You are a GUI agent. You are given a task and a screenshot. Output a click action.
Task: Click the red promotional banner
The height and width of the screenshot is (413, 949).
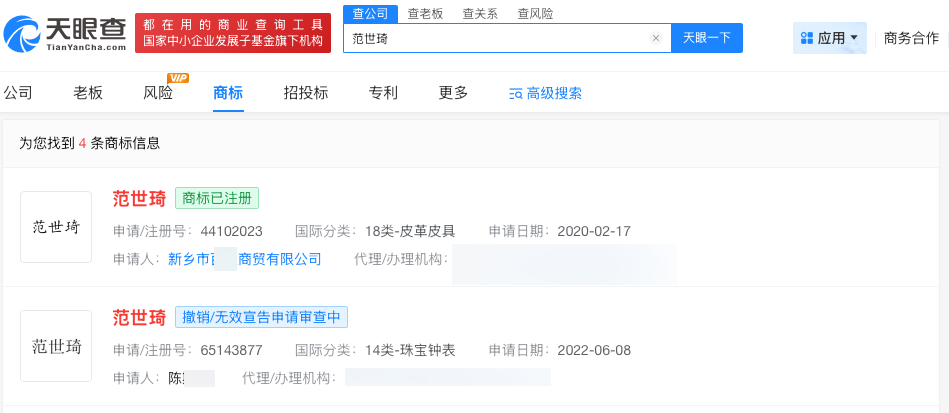pos(232,33)
